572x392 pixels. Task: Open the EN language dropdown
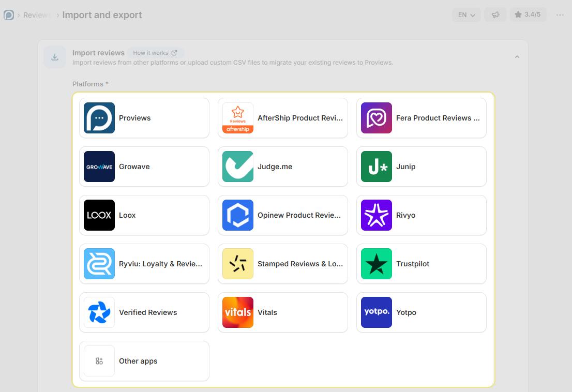[466, 15]
